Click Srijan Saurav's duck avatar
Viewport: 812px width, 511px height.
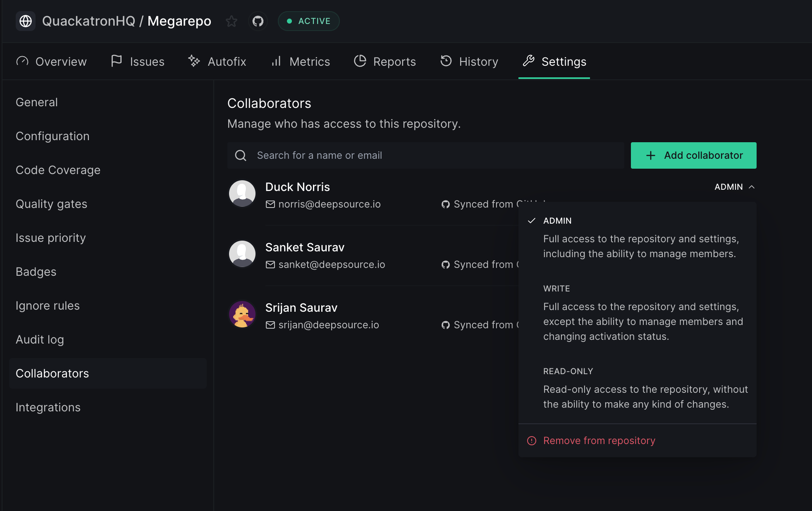[x=242, y=314]
